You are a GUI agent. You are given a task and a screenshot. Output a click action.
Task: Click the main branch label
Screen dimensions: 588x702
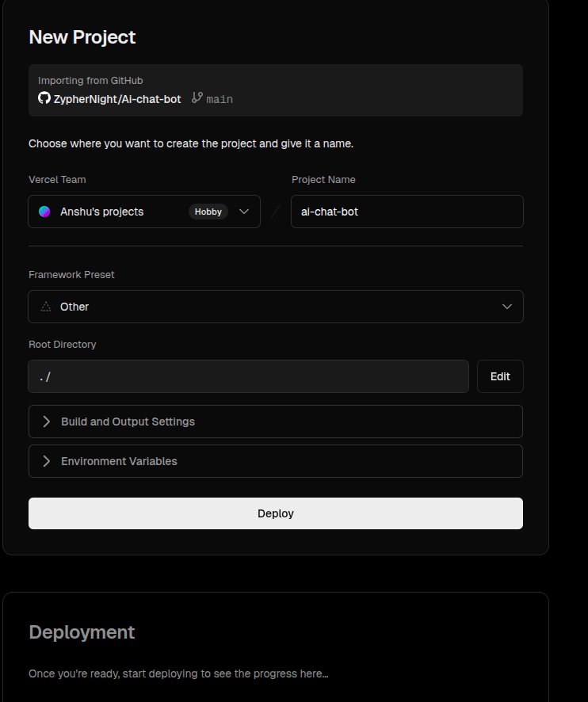(x=220, y=99)
